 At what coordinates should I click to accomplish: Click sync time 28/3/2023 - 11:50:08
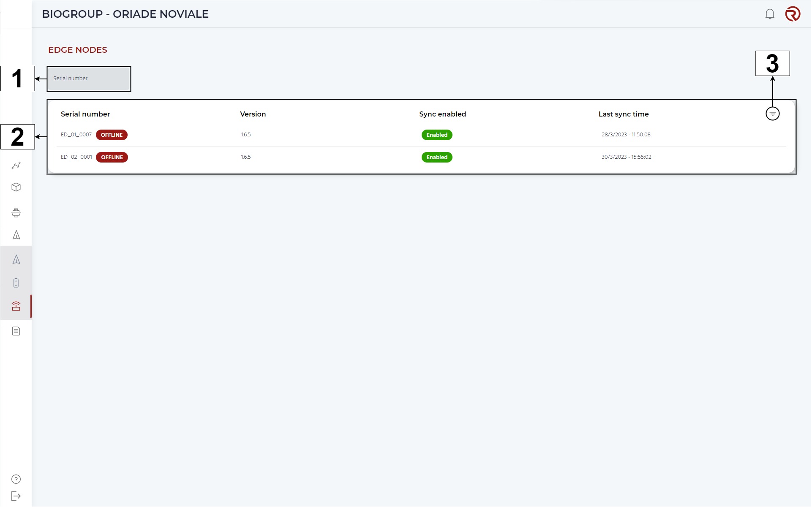[x=627, y=135]
